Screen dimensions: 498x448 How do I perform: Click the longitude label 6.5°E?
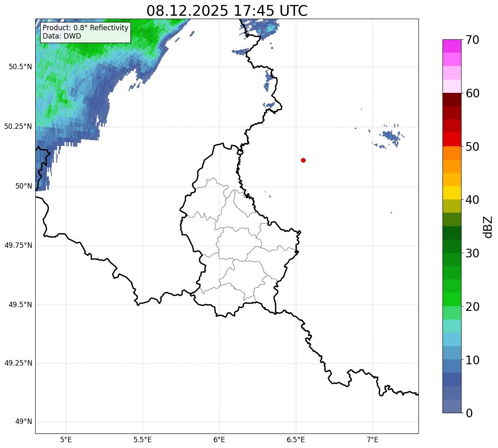coord(296,439)
